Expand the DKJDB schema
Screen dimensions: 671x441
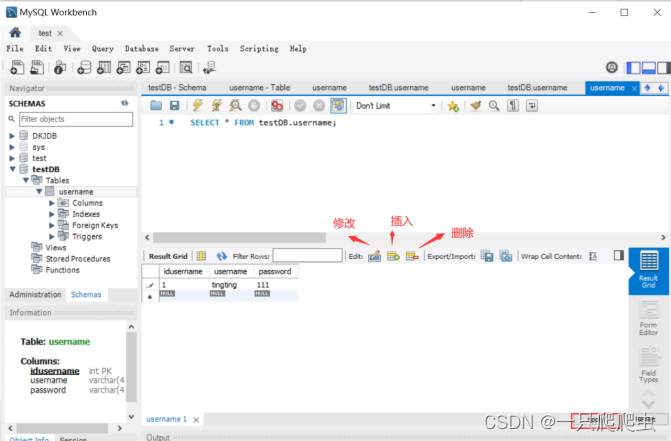12,135
